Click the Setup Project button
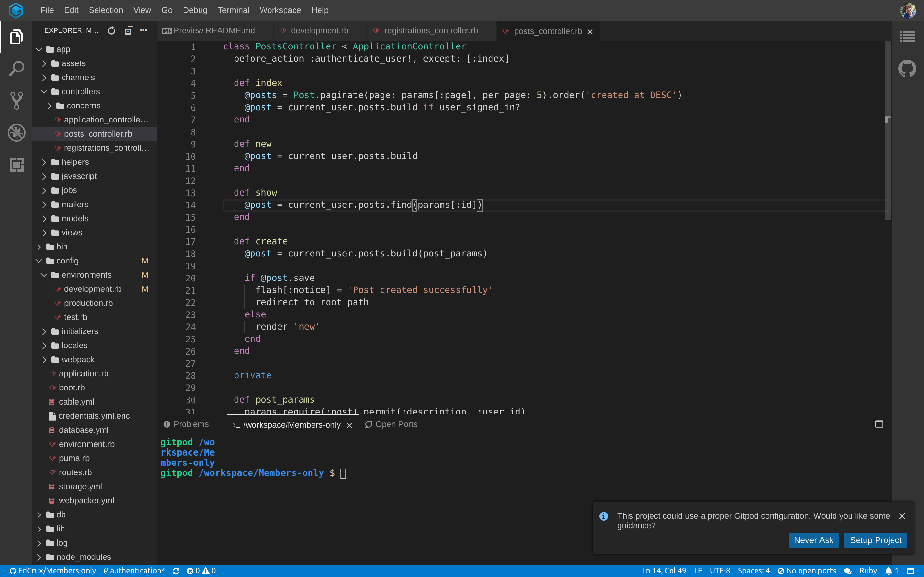The width and height of the screenshot is (924, 577). (875, 540)
